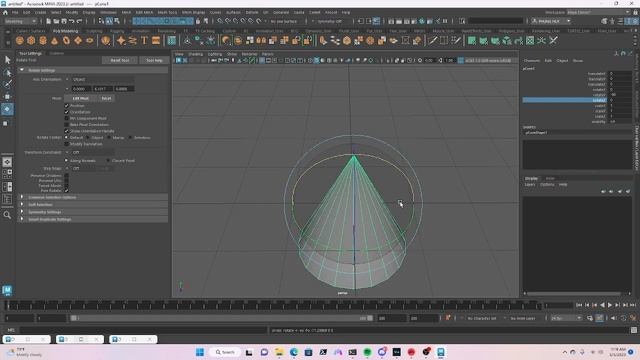Viewport: 640px width, 360px height.
Task: Select the Poly Modeling shelf tab
Action: click(65, 31)
